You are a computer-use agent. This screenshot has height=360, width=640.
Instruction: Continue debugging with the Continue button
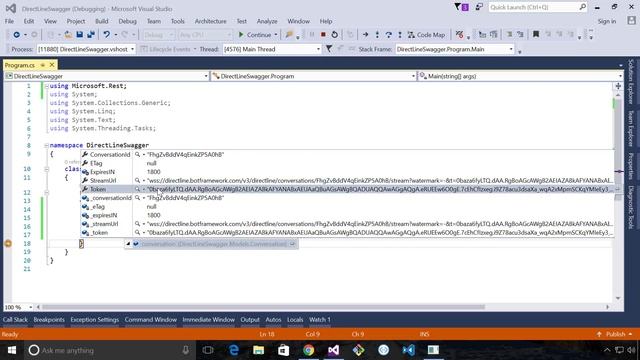click(x=255, y=35)
